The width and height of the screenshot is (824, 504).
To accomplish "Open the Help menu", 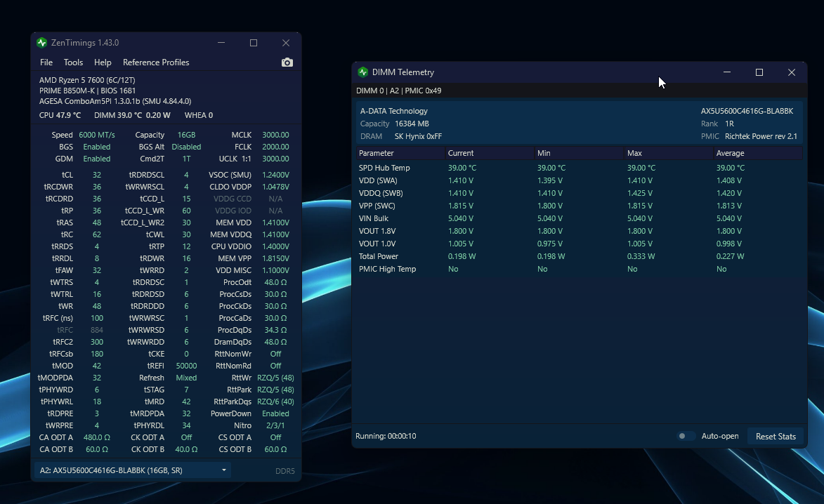I will pyautogui.click(x=103, y=62).
